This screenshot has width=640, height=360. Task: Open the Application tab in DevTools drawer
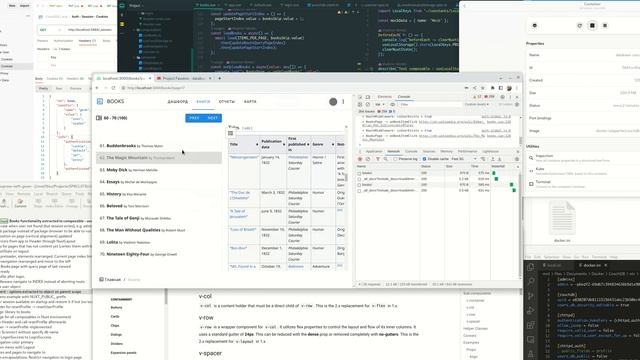click(374, 151)
